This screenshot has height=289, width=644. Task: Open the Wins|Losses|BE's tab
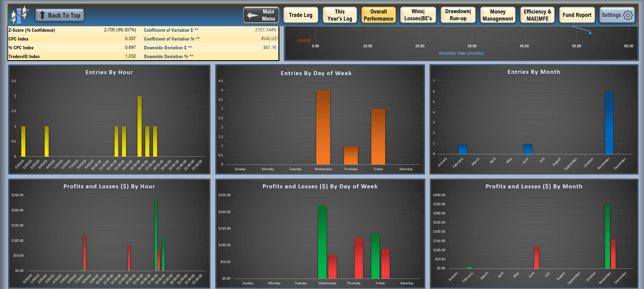418,15
